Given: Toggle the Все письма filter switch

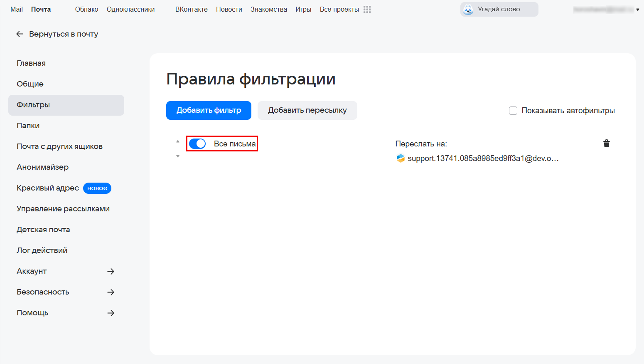Looking at the screenshot, I should pos(197,144).
